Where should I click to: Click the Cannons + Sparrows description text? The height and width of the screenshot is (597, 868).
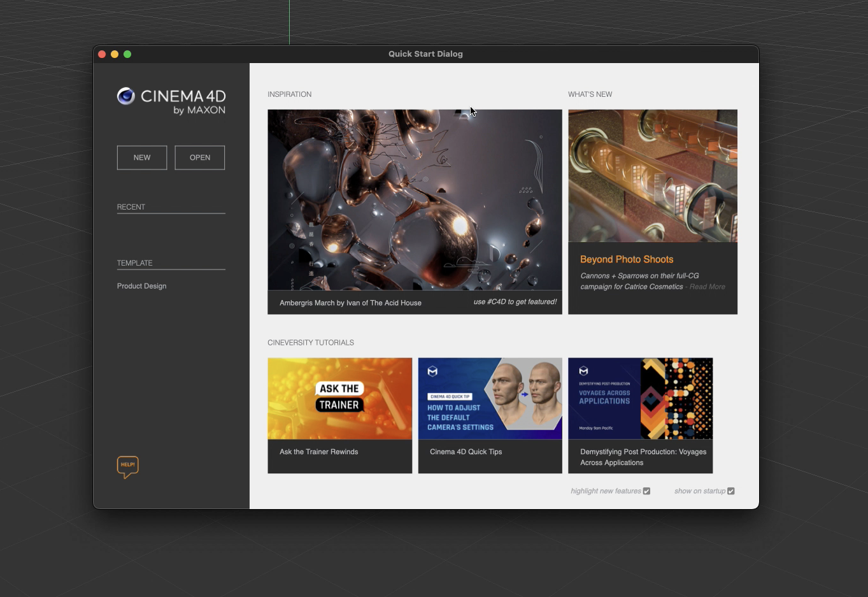point(639,281)
